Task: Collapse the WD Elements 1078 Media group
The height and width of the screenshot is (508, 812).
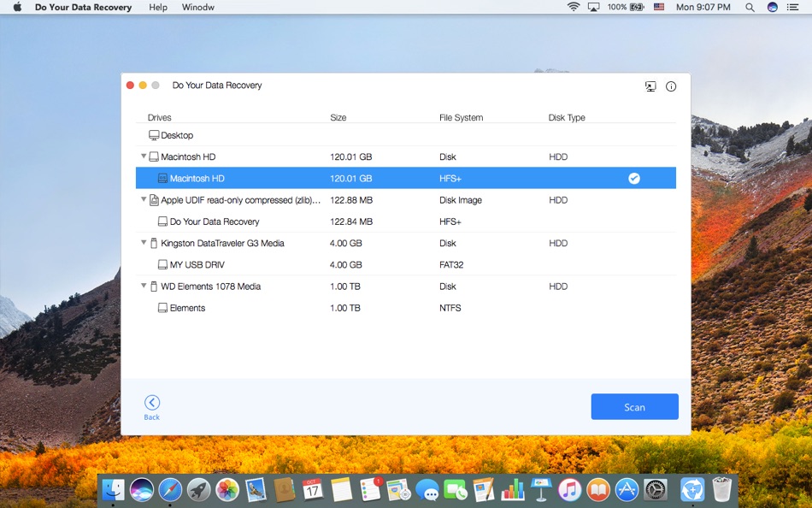Action: tap(144, 285)
